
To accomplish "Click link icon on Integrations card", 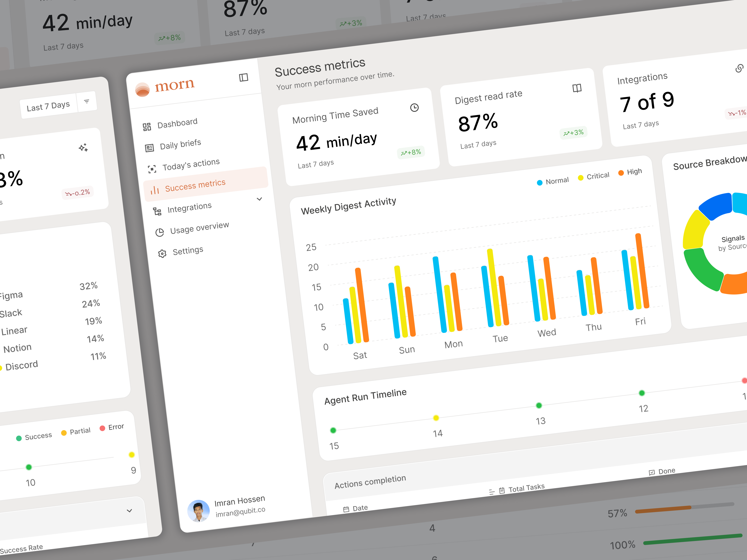I will 739,68.
